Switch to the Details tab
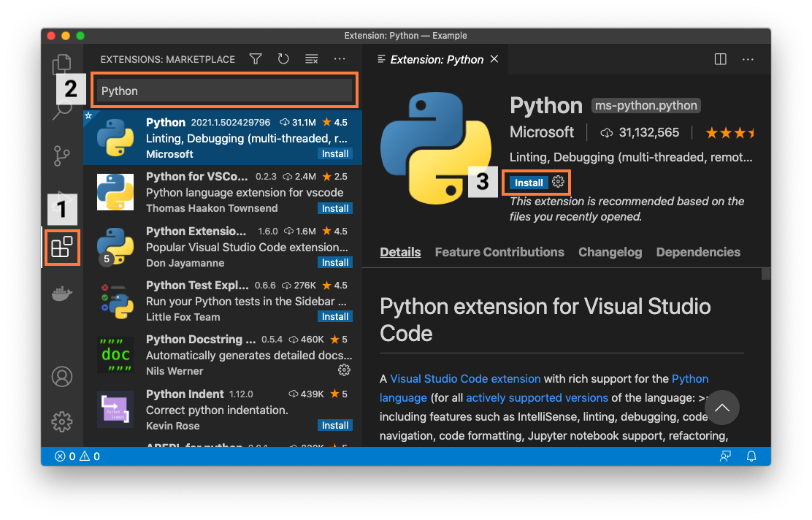 point(400,252)
